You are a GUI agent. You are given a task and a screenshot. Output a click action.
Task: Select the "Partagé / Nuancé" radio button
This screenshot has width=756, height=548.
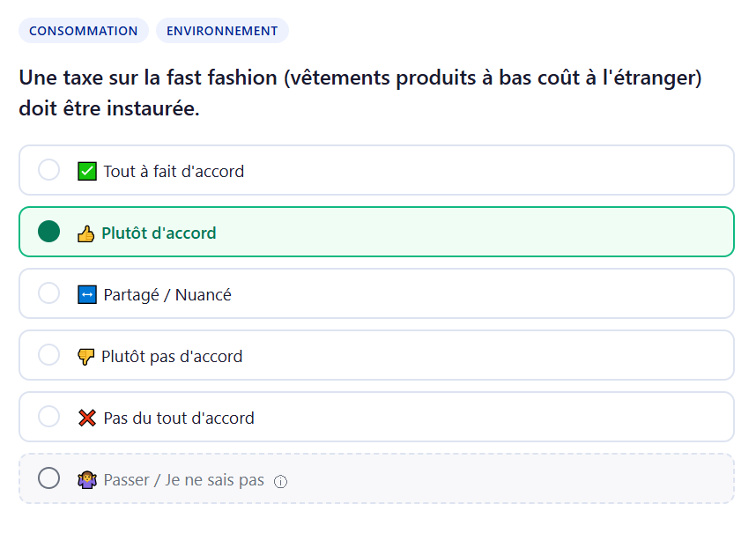(x=49, y=293)
